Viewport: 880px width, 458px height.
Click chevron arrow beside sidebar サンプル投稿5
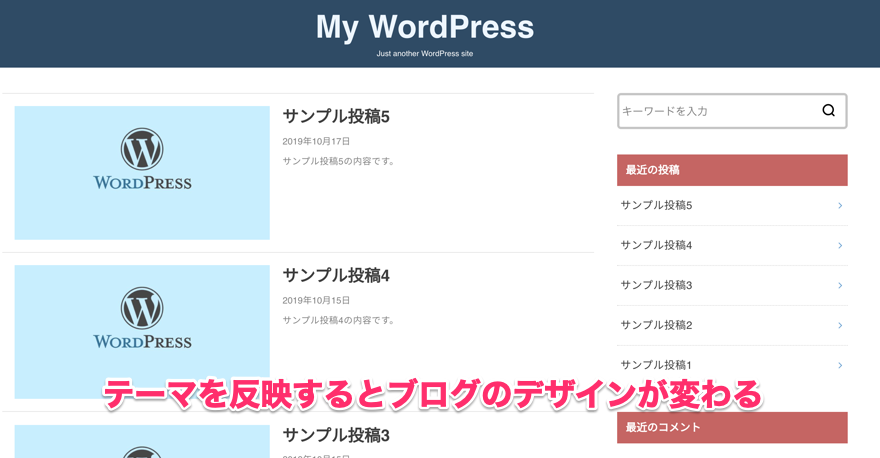click(840, 205)
